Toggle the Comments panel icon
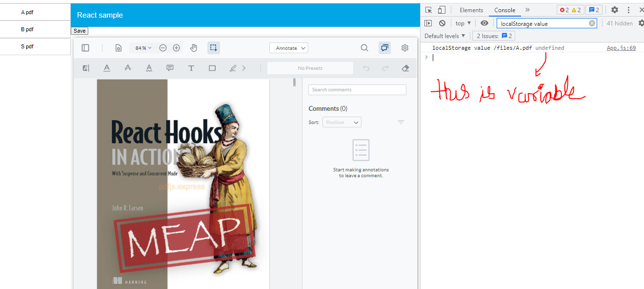Viewport: 644px width, 289px height. 384,48
